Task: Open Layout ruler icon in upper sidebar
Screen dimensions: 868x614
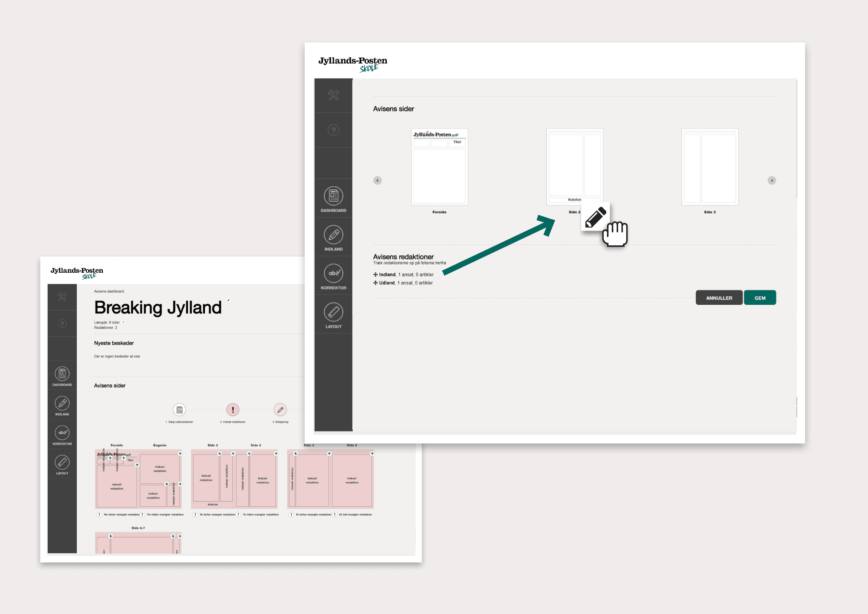Action: (x=333, y=312)
